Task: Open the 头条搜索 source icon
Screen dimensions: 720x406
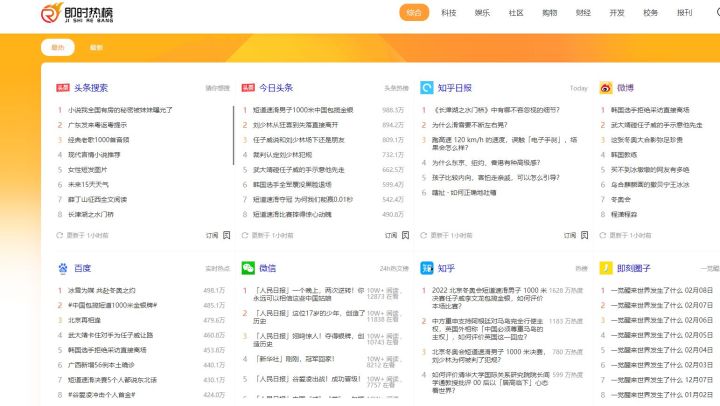Action: coord(63,88)
